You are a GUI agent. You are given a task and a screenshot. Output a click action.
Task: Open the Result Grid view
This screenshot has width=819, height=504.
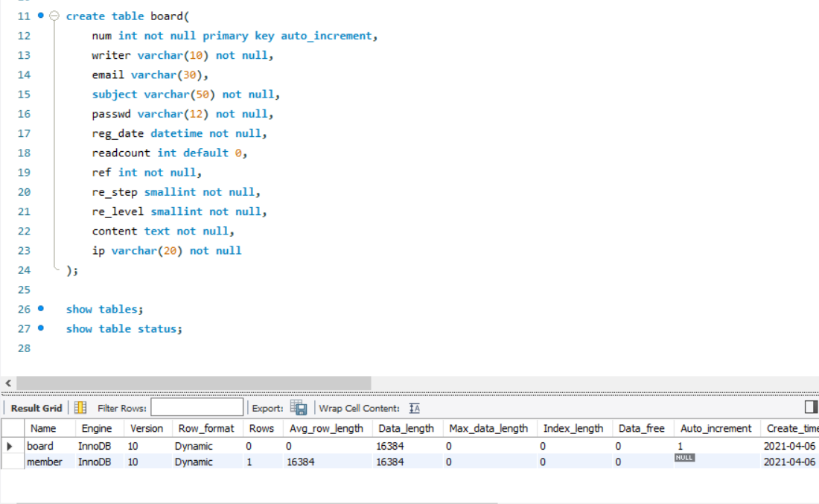[36, 408]
